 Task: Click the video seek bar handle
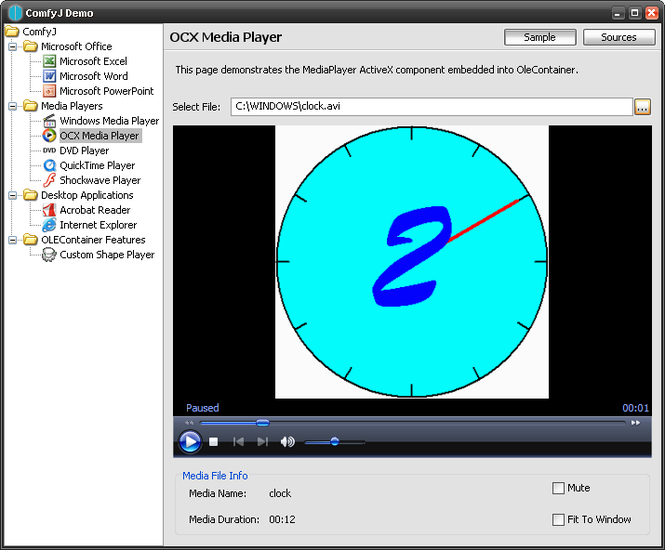click(263, 423)
